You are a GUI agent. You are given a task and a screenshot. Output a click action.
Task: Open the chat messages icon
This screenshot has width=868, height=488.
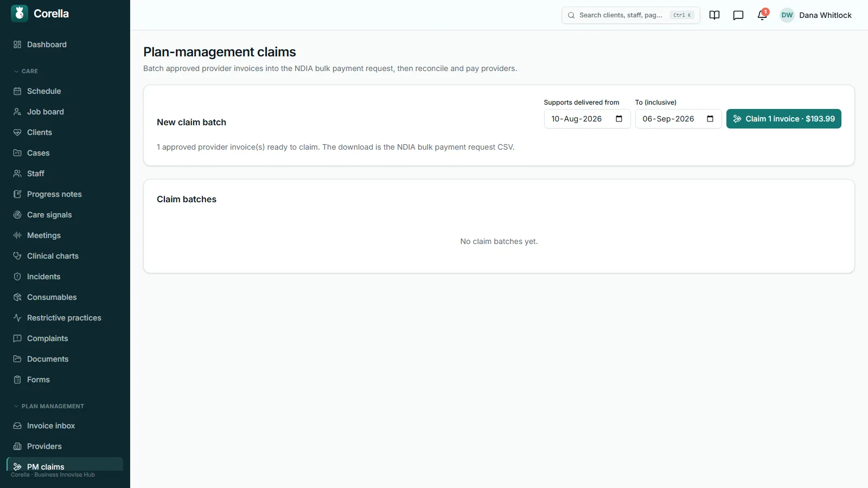click(x=738, y=15)
